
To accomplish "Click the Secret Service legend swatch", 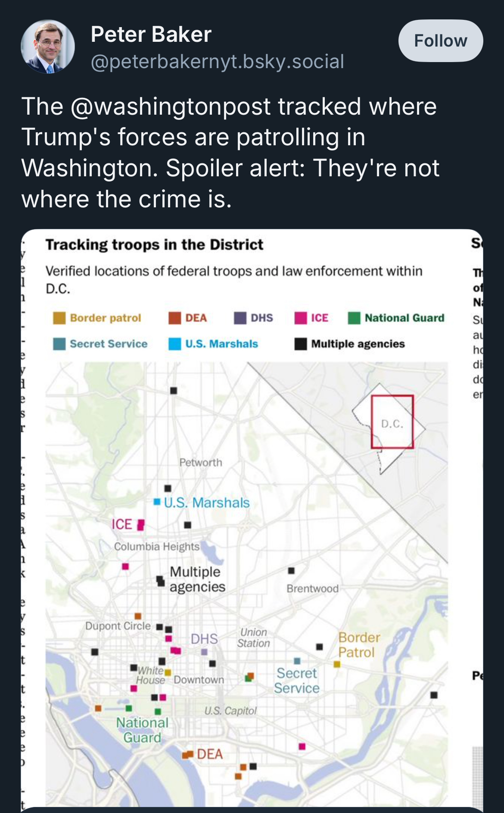I will pyautogui.click(x=59, y=344).
